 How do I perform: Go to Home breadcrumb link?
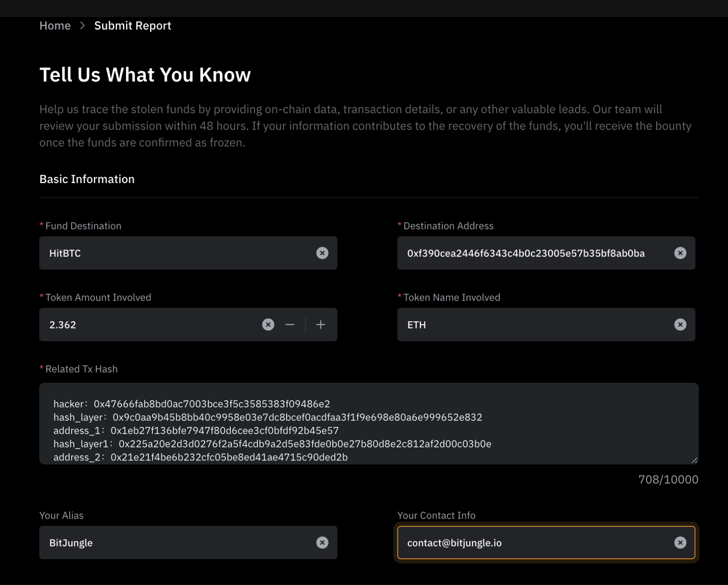55,26
